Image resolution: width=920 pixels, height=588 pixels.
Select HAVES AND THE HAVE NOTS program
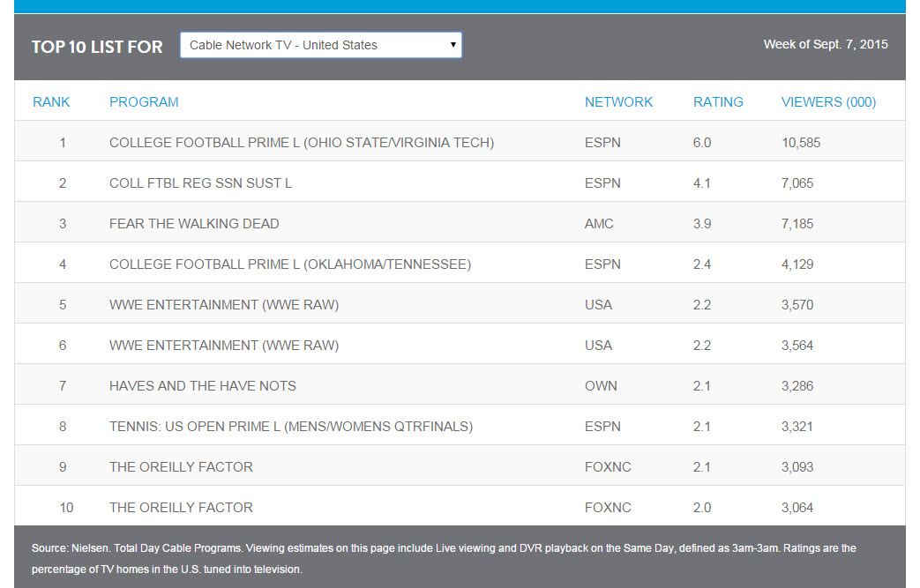click(202, 386)
